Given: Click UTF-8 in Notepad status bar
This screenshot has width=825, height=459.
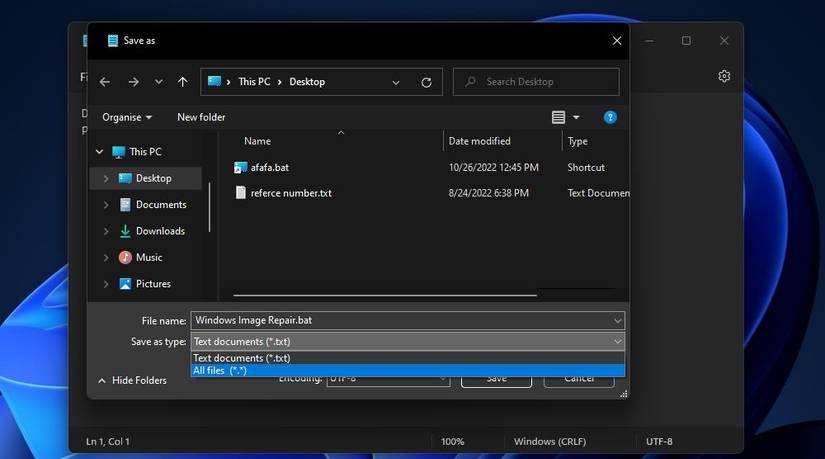Looking at the screenshot, I should pos(659,442).
